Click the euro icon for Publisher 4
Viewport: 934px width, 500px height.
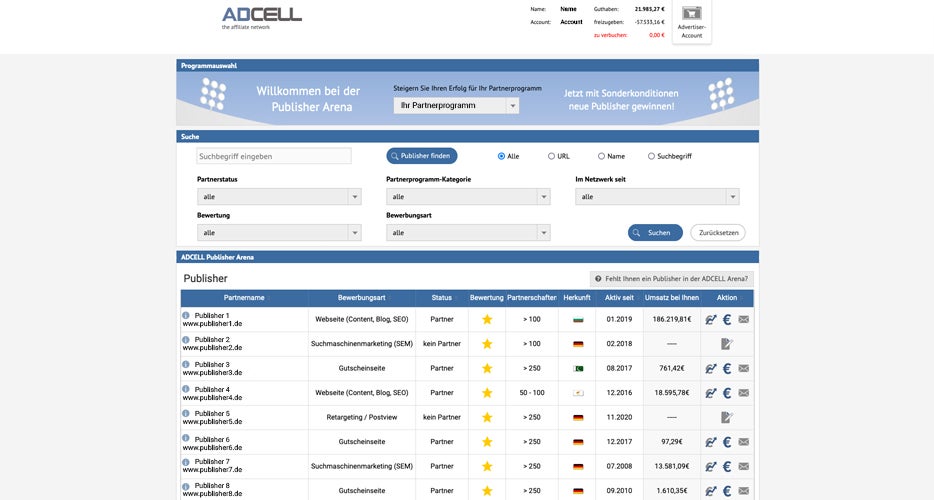pyautogui.click(x=727, y=393)
